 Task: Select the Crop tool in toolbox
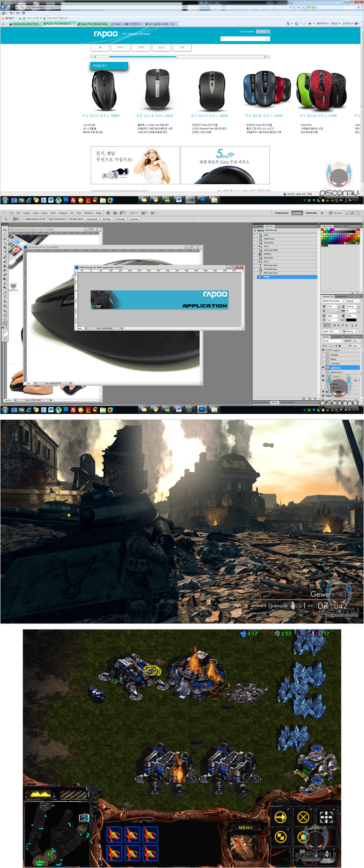5,248
